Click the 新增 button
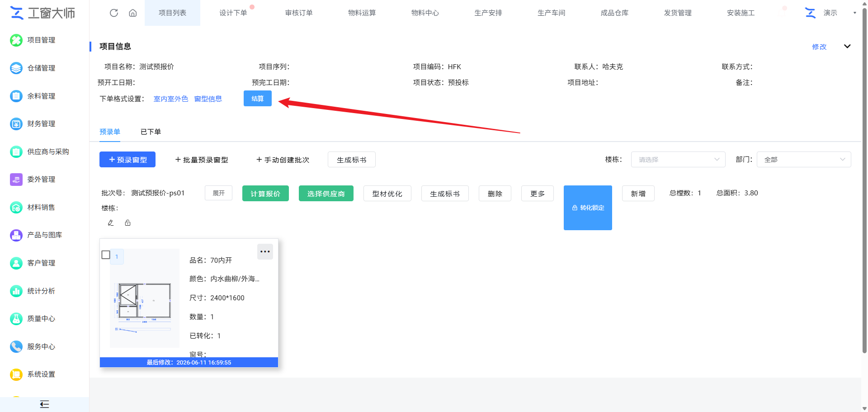Image resolution: width=868 pixels, height=412 pixels. point(638,194)
